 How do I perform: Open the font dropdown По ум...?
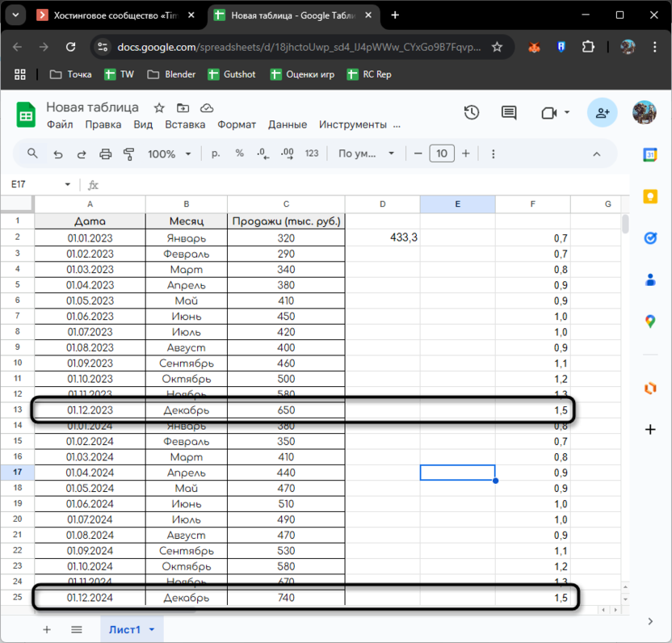click(x=367, y=153)
